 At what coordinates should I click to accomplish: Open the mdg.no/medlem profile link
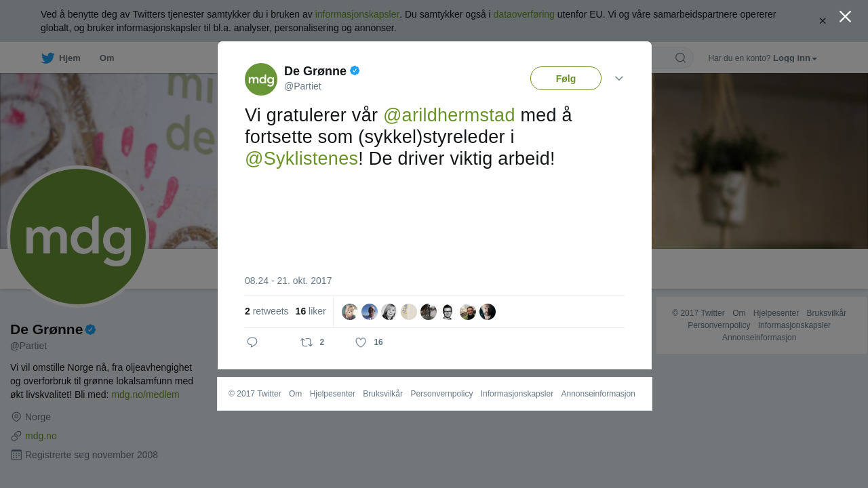pyautogui.click(x=145, y=394)
